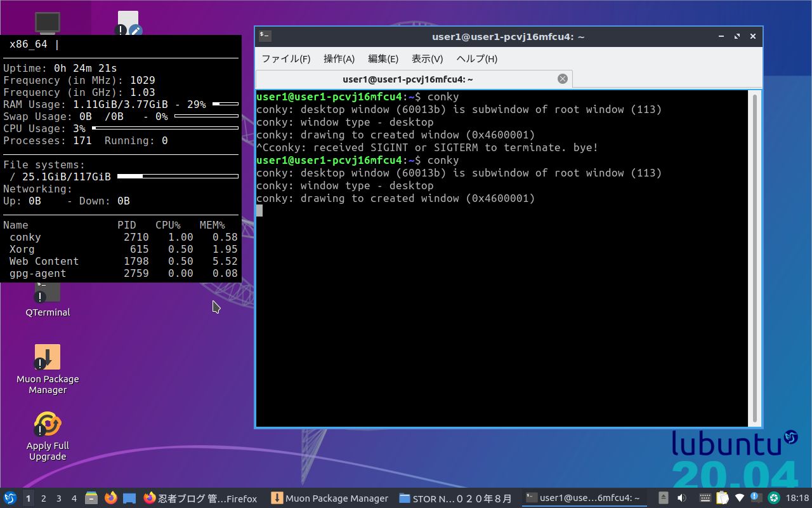
Task: Select the user1 terminal taskbar entry
Action: click(584, 498)
